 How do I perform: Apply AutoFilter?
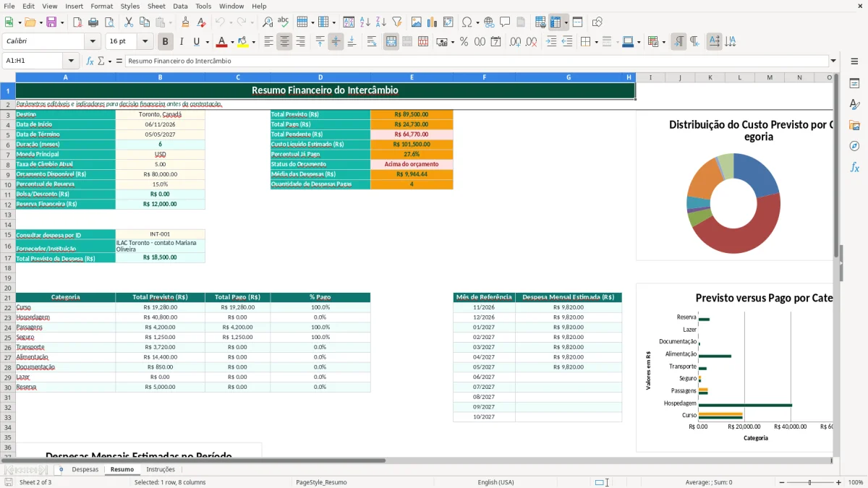pos(396,22)
